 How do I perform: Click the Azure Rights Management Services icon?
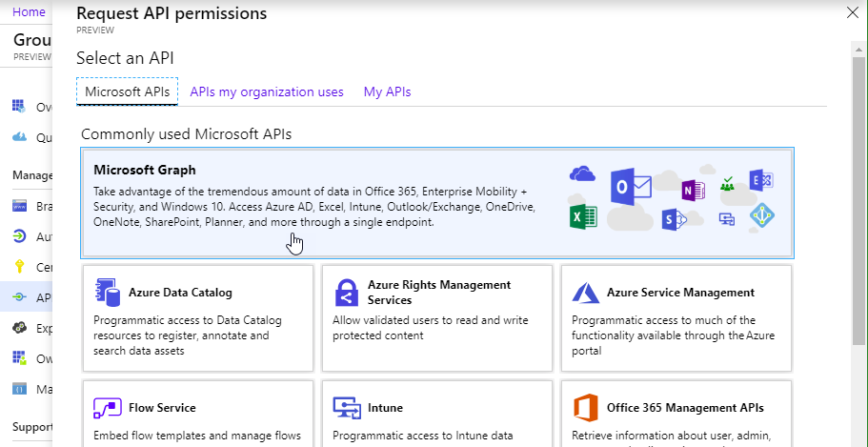(346, 293)
